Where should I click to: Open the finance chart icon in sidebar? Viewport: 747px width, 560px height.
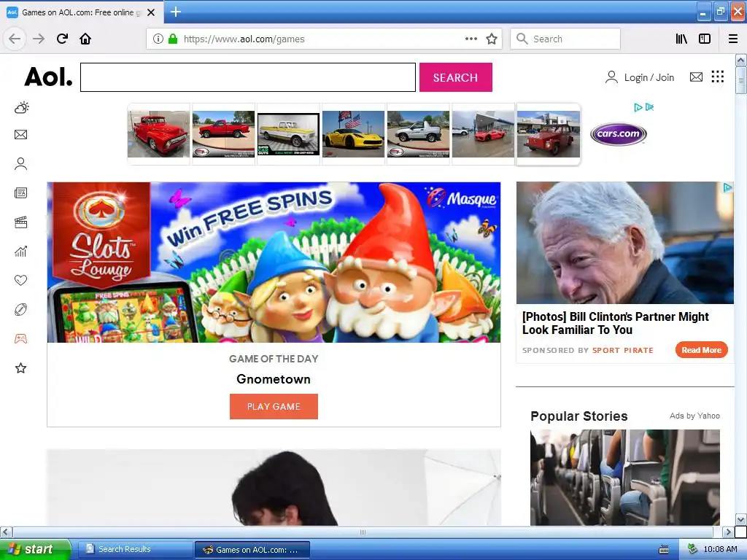pyautogui.click(x=21, y=252)
